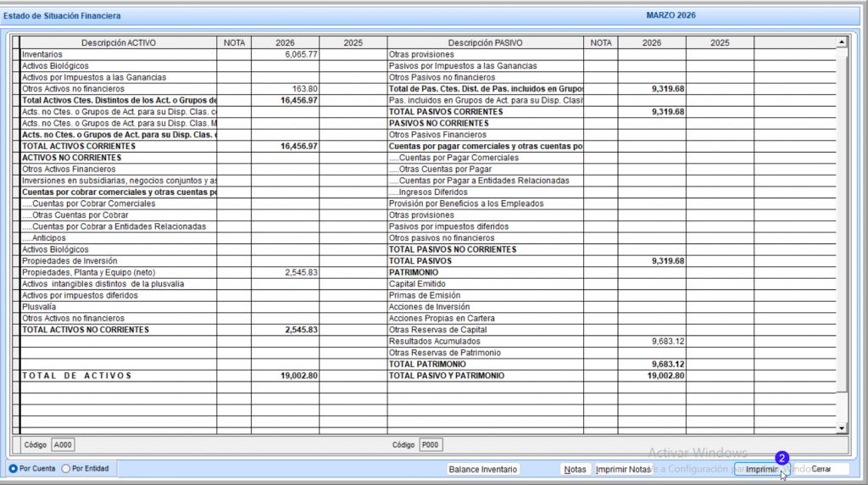The height and width of the screenshot is (485, 868).
Task: Select PASIVOS NO CORRIENTES heading row
Action: coord(486,124)
